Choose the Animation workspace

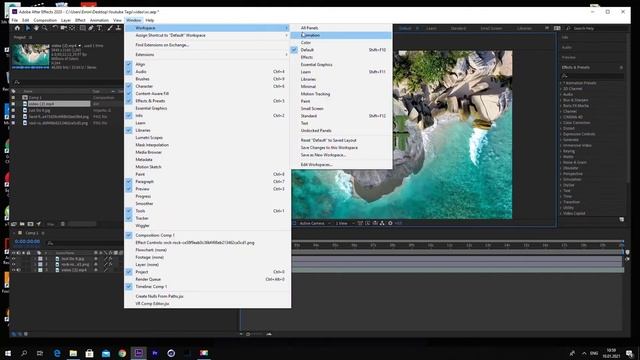coord(341,36)
